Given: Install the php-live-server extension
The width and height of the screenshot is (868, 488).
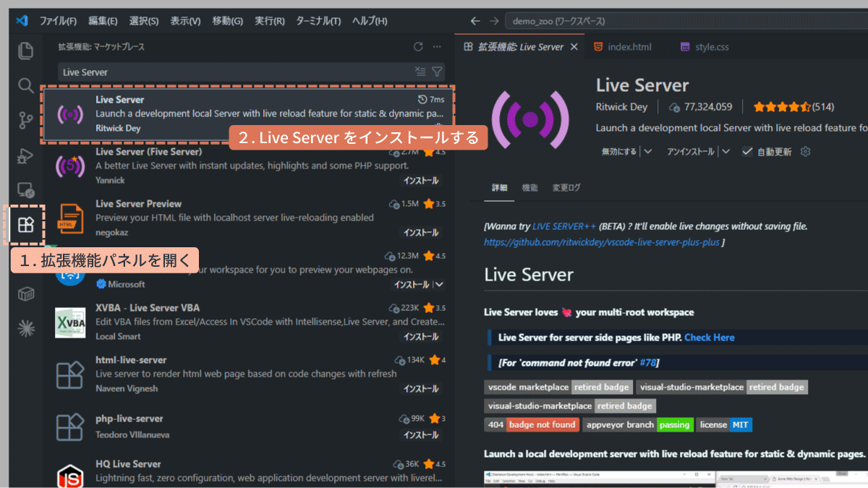Looking at the screenshot, I should (x=421, y=435).
